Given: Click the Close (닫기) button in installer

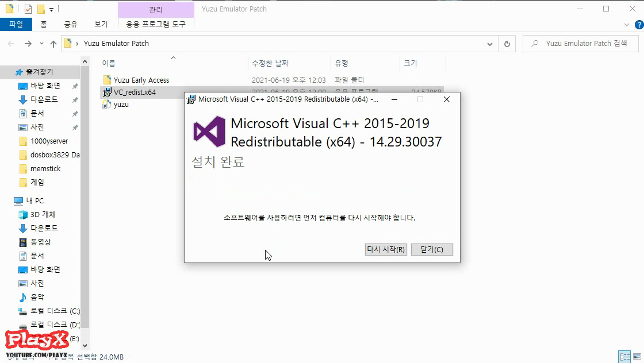Looking at the screenshot, I should 432,249.
